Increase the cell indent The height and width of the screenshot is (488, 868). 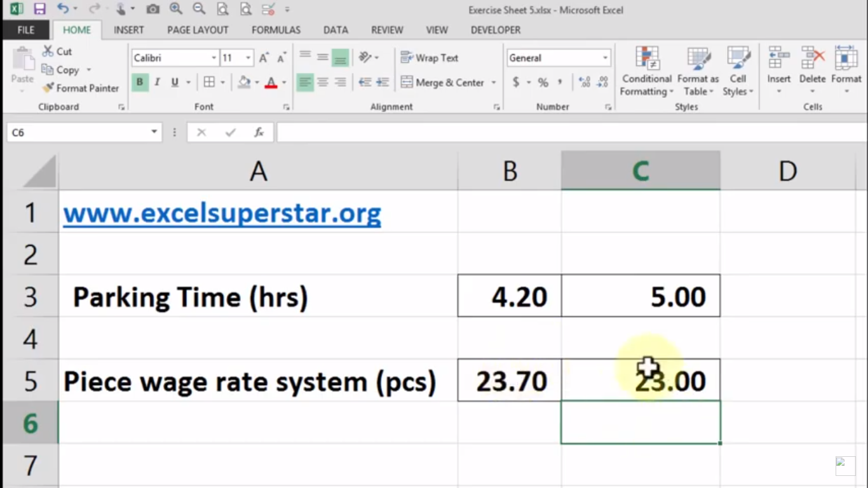tap(383, 82)
